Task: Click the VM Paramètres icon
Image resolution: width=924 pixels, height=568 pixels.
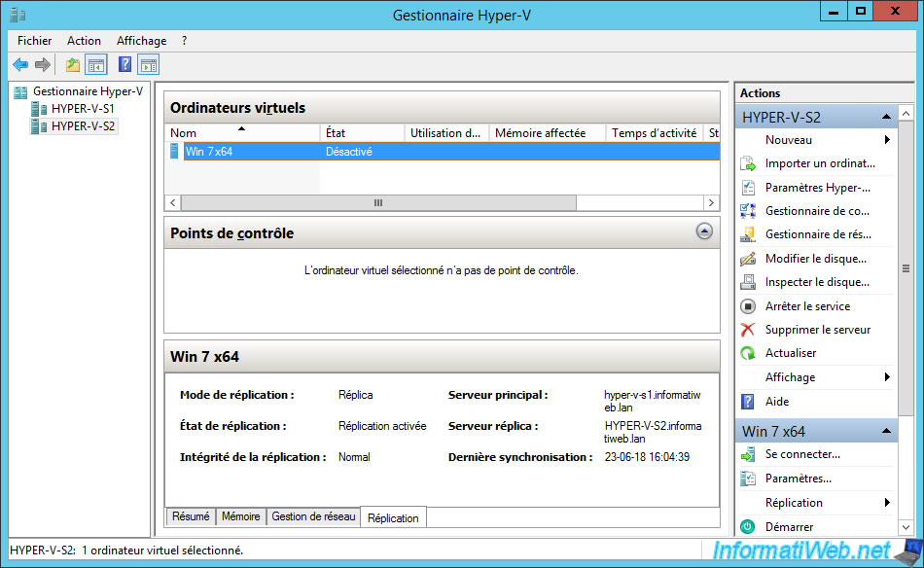Action: click(x=748, y=479)
